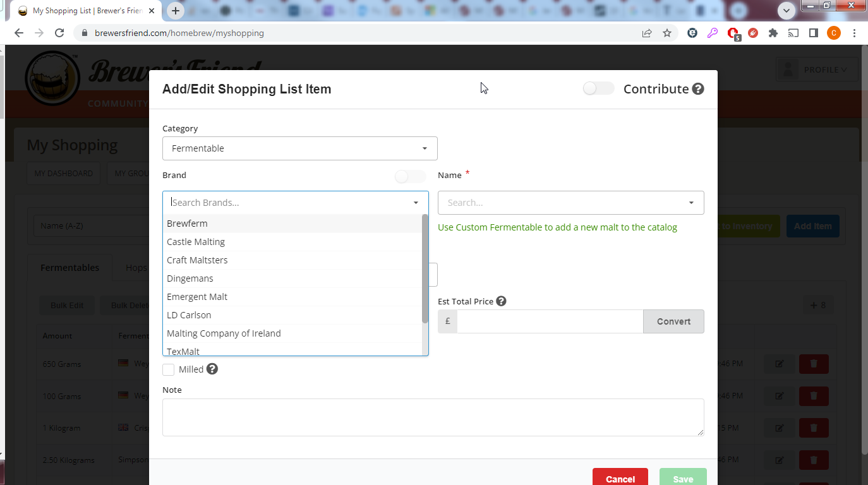Reload the page with browser refresh icon
Viewport: 868px width, 485px height.
[x=59, y=33]
